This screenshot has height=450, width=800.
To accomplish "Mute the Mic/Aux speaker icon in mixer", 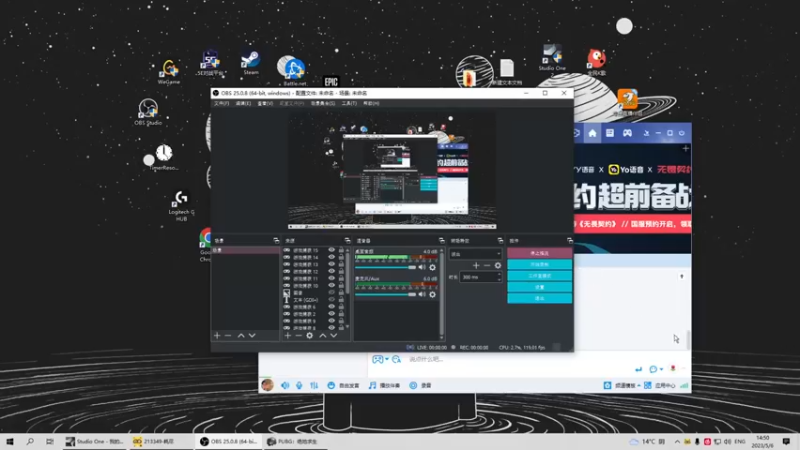I will tap(422, 294).
